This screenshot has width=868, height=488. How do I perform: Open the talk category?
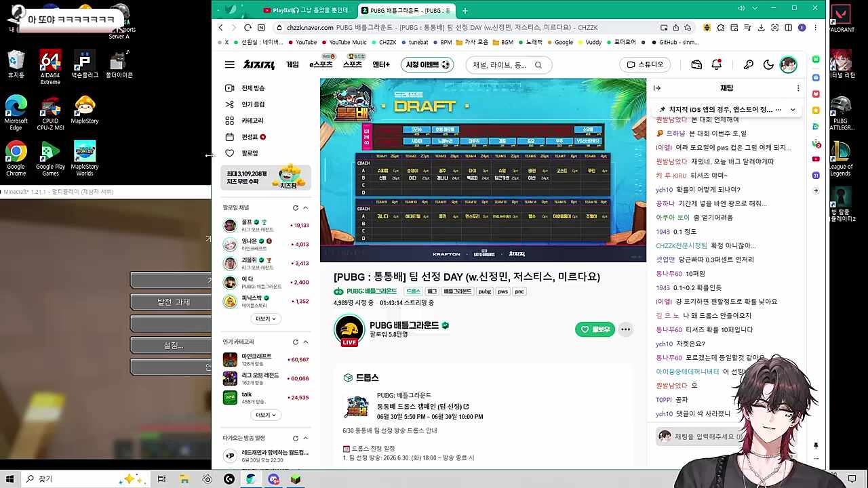(266, 397)
